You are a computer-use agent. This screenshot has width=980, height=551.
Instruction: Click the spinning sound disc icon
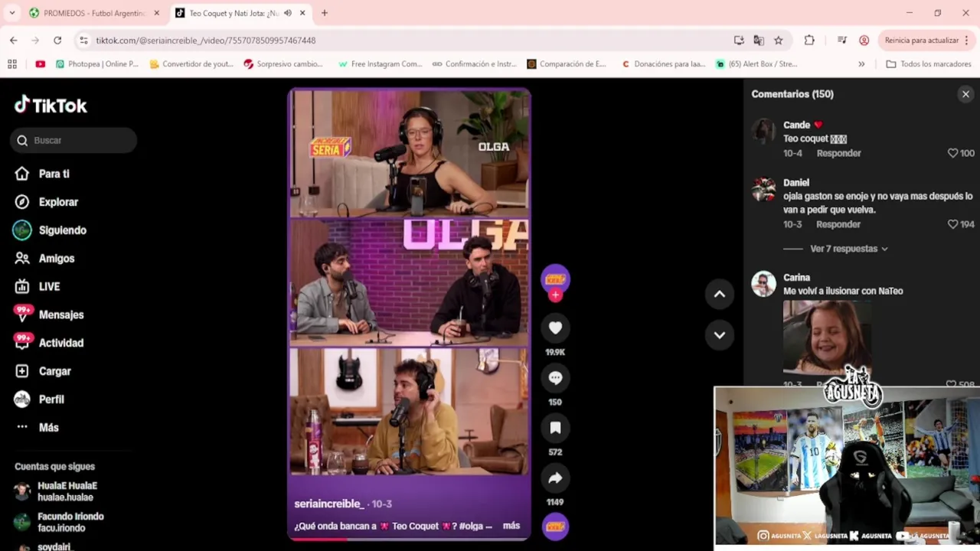[x=555, y=526]
